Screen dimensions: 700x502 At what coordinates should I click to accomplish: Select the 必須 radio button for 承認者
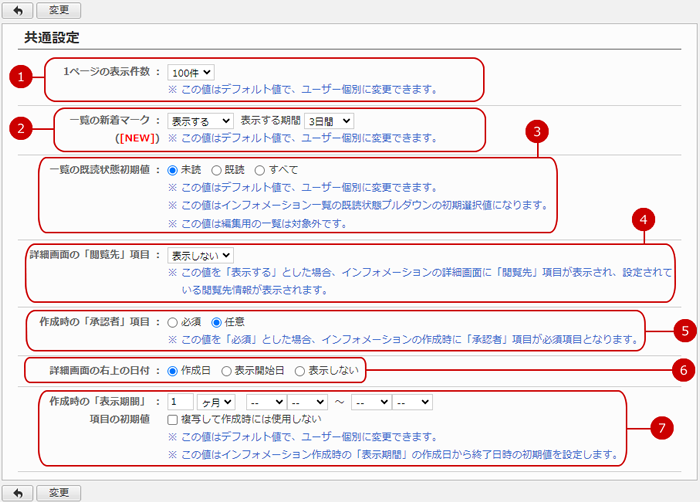pos(172,322)
